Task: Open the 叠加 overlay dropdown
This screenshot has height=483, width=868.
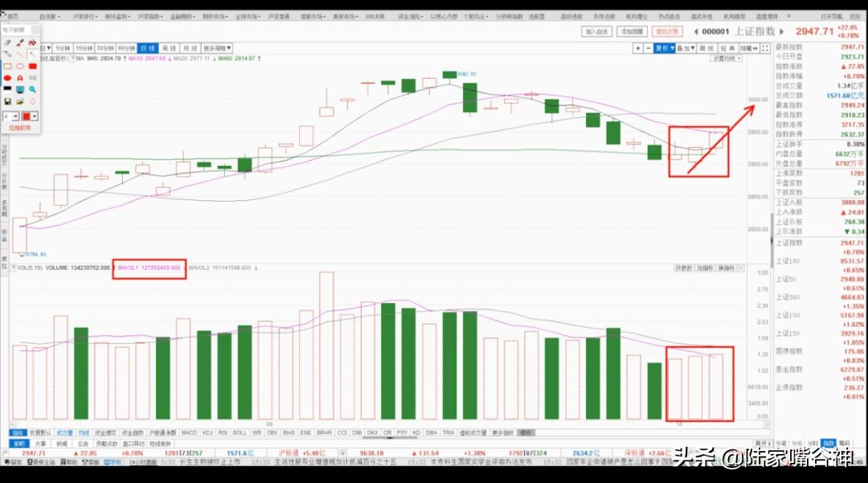Action: pos(686,48)
